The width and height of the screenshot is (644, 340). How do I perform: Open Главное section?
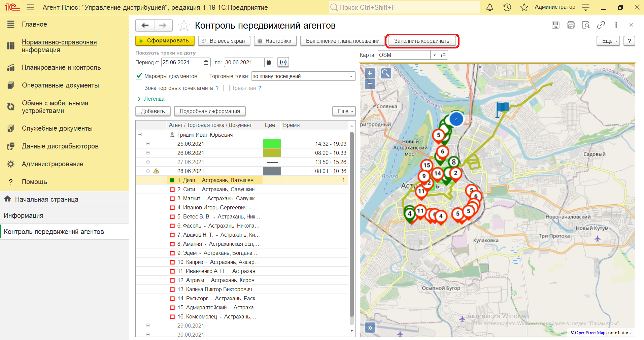click(x=34, y=24)
